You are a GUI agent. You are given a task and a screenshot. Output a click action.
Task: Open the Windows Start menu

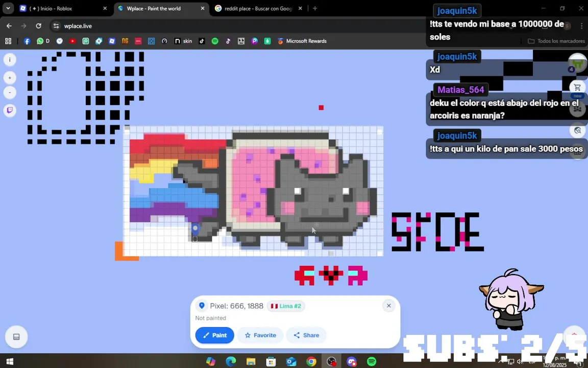coord(10,361)
